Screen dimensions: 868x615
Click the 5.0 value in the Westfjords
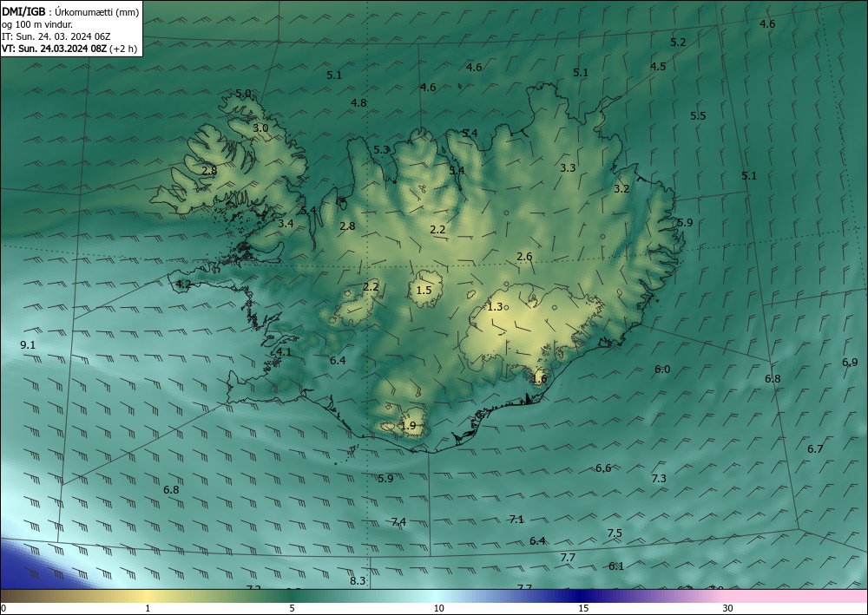pyautogui.click(x=243, y=94)
